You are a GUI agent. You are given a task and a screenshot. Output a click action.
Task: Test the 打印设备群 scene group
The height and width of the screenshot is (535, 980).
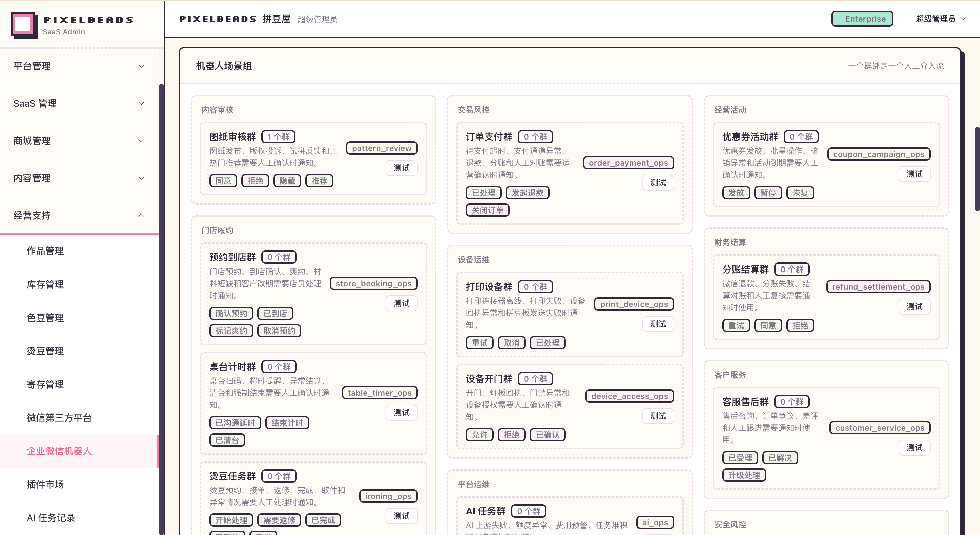point(658,324)
